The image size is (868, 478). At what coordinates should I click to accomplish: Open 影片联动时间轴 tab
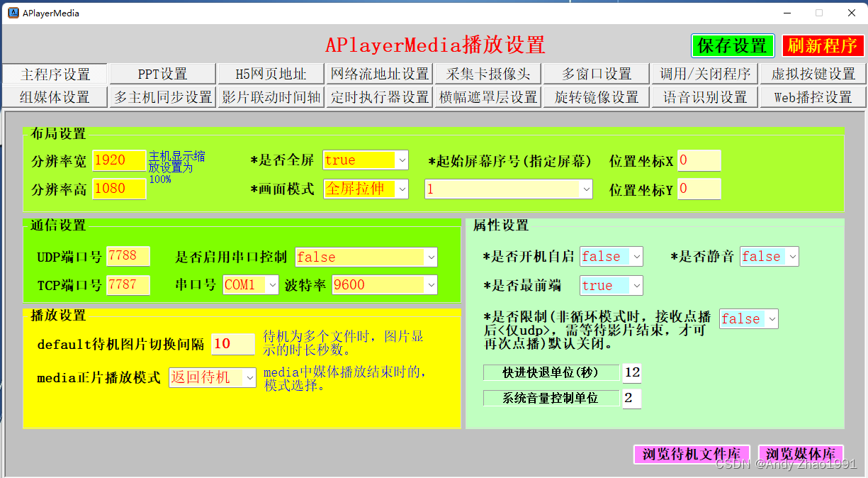[271, 97]
